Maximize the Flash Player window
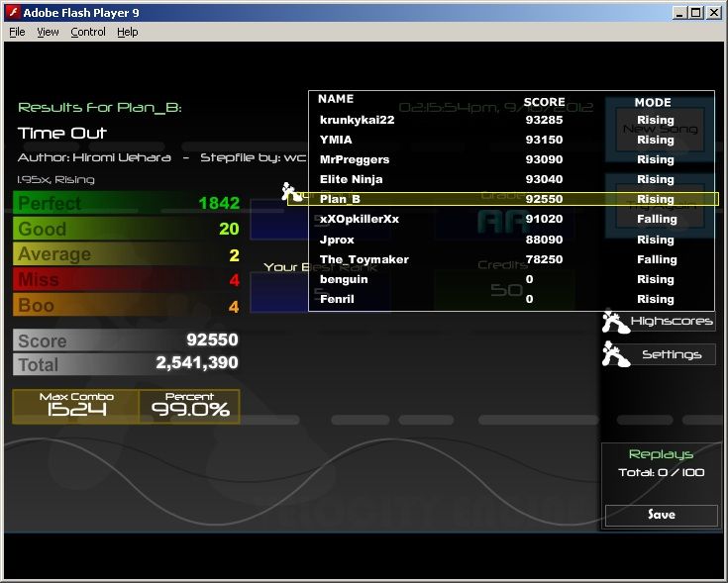Image resolution: width=728 pixels, height=583 pixels. point(696,12)
